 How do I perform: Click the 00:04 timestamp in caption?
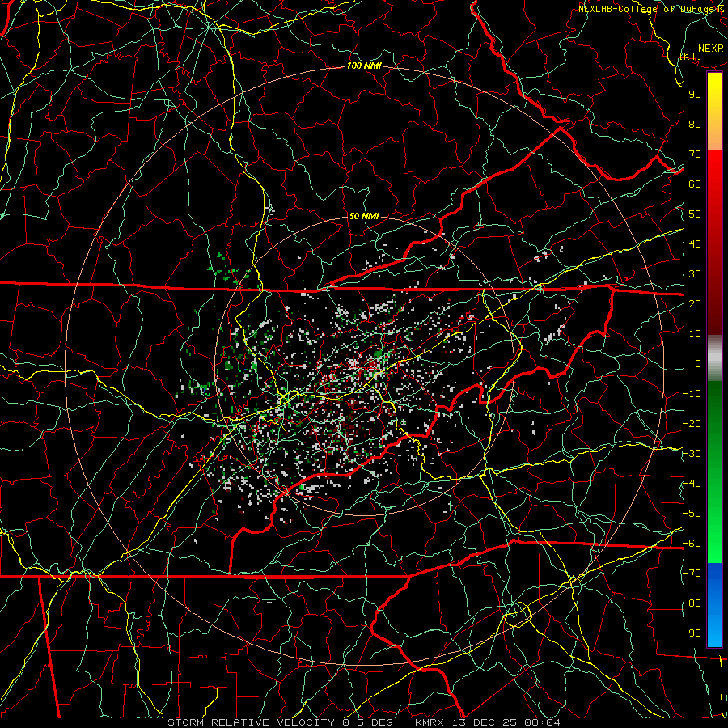543,722
